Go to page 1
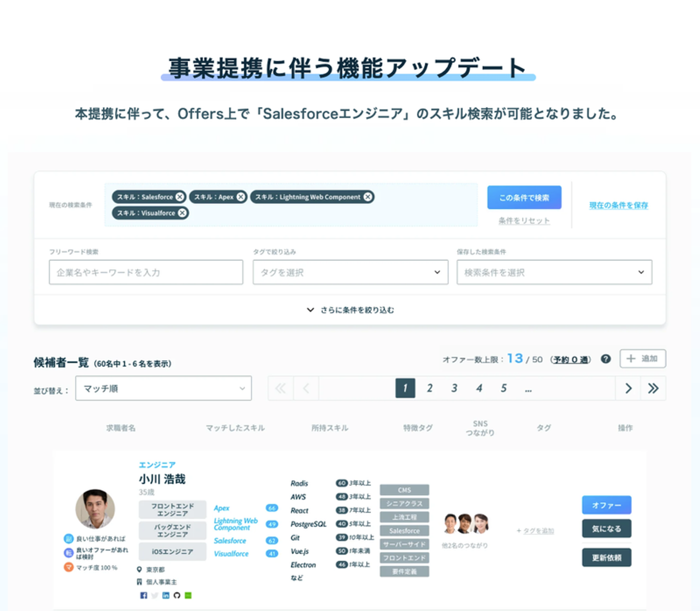 (x=405, y=388)
